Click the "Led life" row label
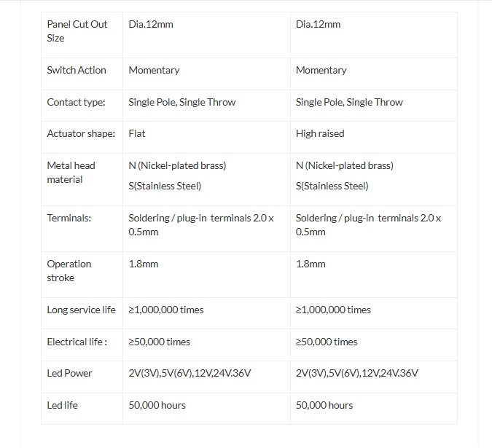492x448 pixels. (x=62, y=405)
